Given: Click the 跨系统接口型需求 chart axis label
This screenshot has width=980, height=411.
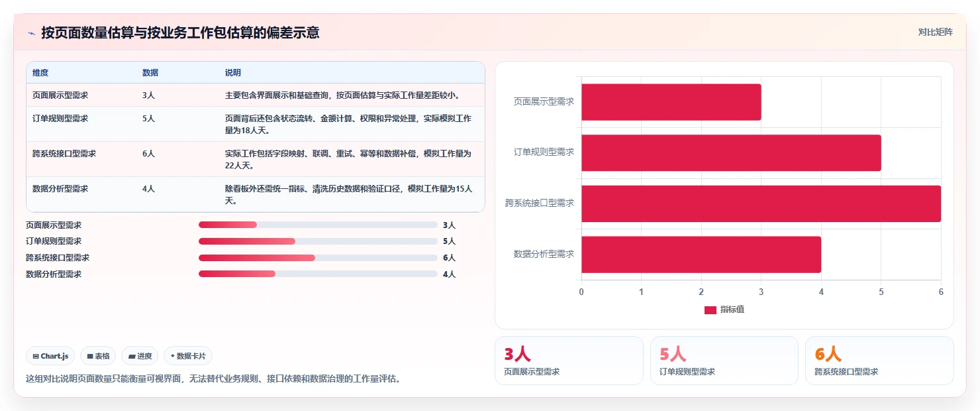Looking at the screenshot, I should [x=540, y=204].
